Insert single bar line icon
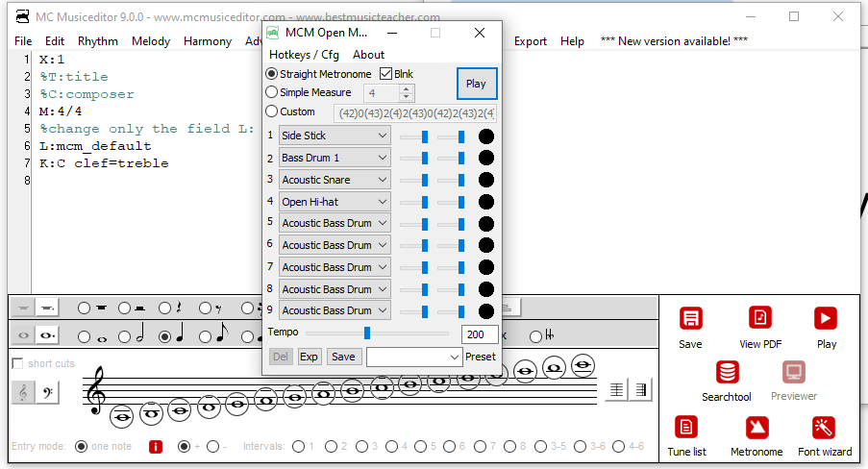This screenshot has width=868, height=469. click(x=616, y=390)
